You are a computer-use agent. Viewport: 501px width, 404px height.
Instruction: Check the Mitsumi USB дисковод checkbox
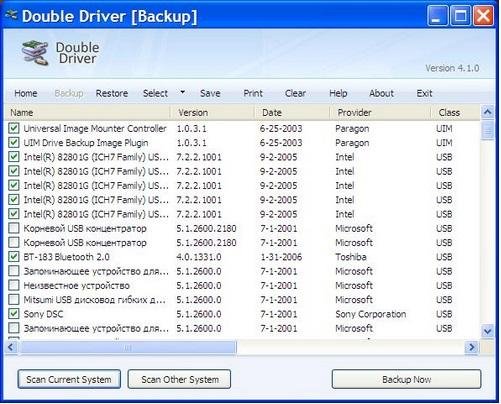point(14,299)
